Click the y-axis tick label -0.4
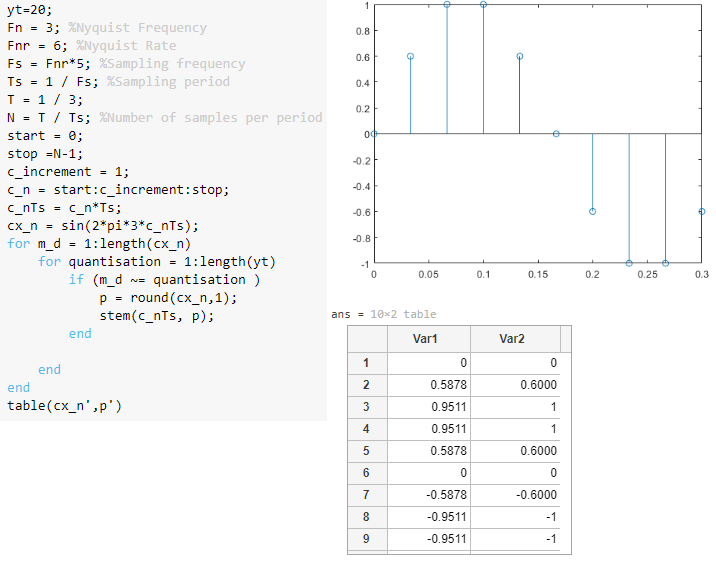Screen dimensions: 716x562 361,186
